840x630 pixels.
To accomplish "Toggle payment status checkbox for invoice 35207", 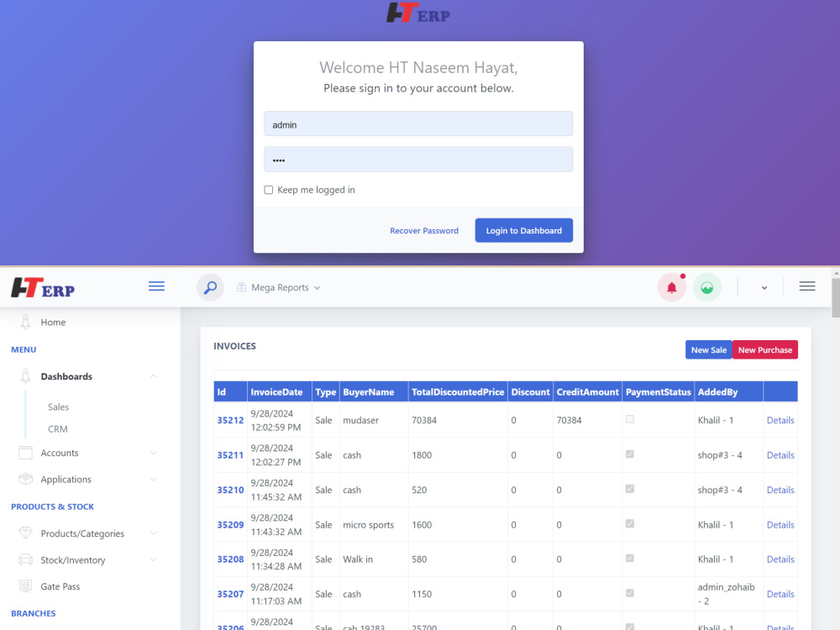I will click(630, 593).
